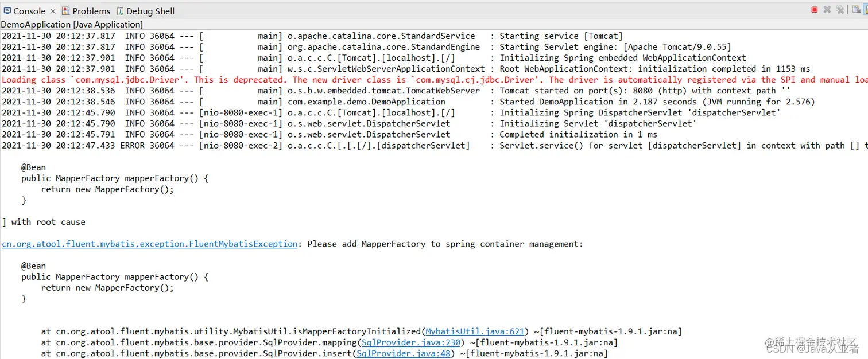Open the Debug Shell tab
The height and width of the screenshot is (359, 868).
(146, 11)
